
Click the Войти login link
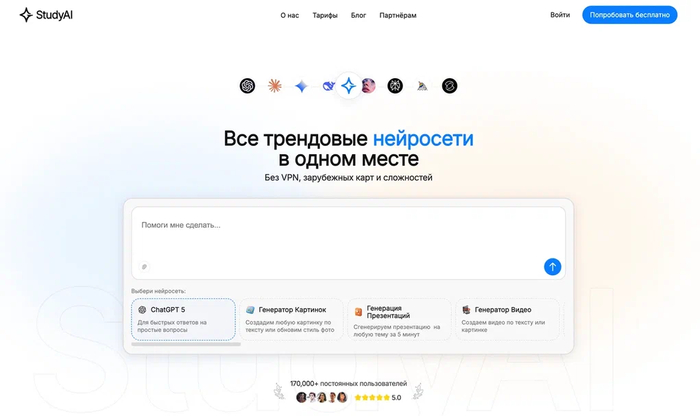560,15
